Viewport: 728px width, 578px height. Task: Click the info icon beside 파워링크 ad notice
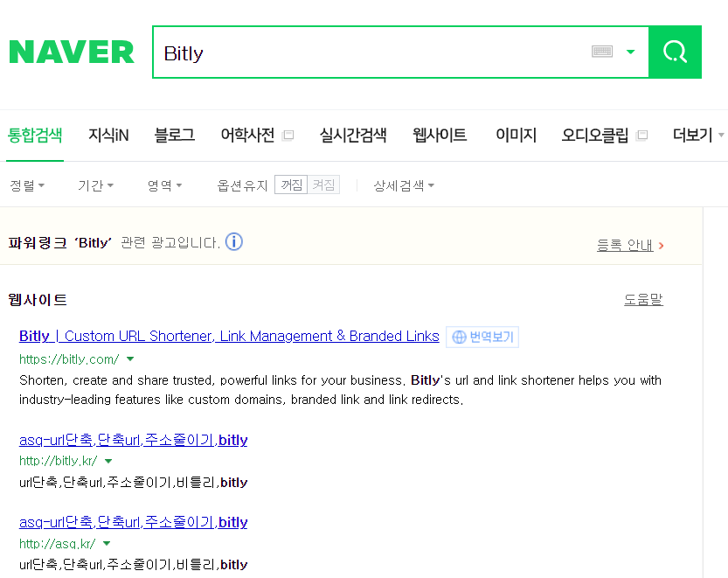point(234,241)
